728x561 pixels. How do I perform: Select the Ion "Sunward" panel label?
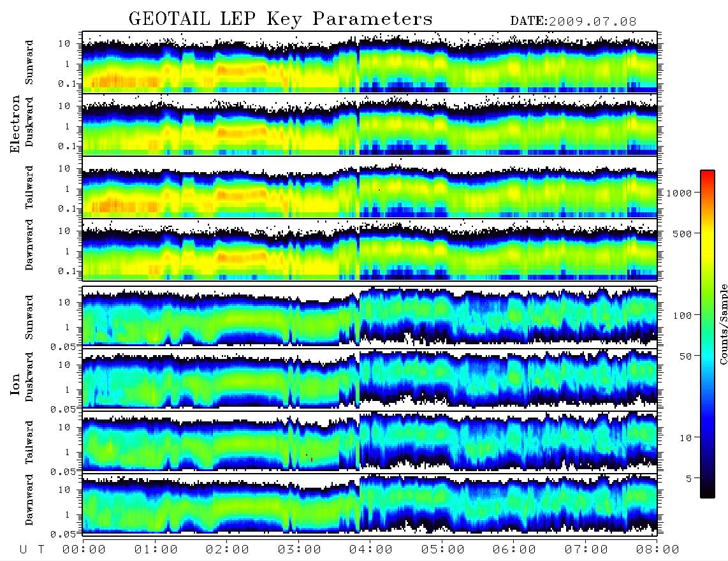click(29, 317)
